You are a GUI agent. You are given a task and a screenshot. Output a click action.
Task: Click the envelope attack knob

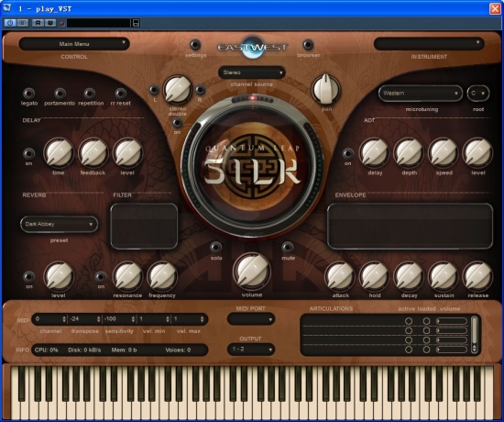click(340, 276)
